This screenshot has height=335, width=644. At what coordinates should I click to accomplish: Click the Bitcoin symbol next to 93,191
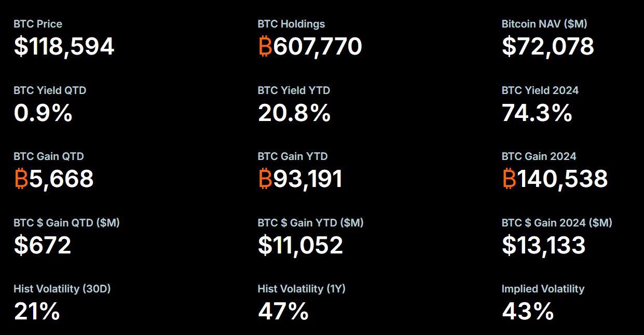point(265,179)
